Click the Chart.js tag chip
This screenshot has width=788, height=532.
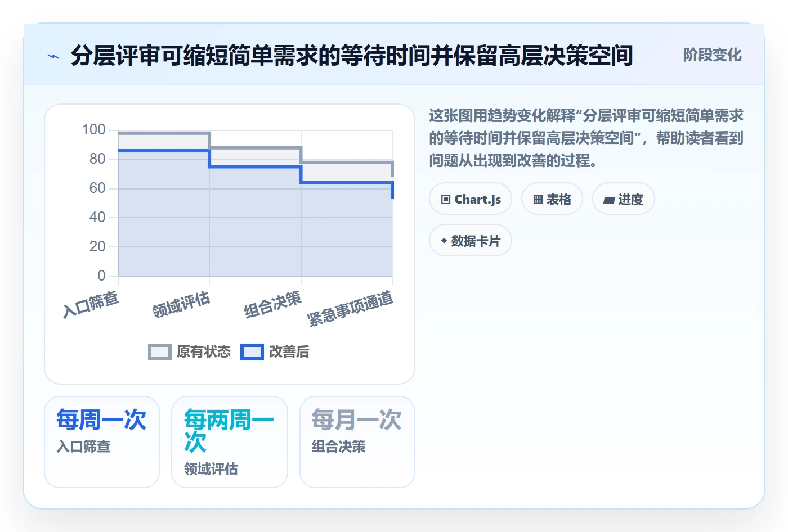pyautogui.click(x=471, y=199)
